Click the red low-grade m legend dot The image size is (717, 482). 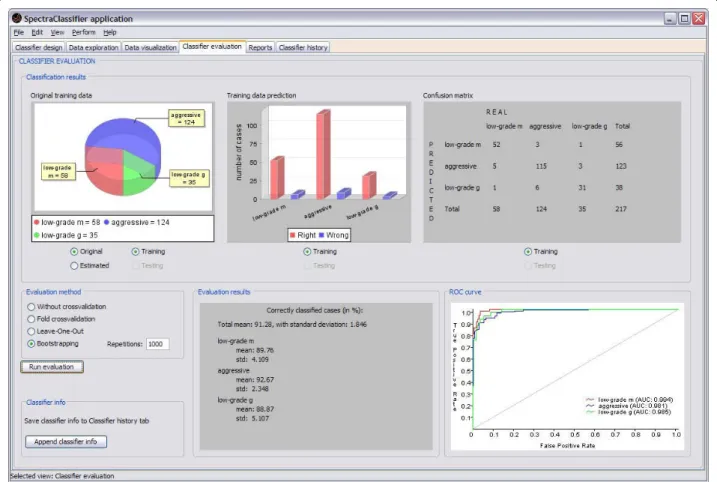click(x=37, y=222)
